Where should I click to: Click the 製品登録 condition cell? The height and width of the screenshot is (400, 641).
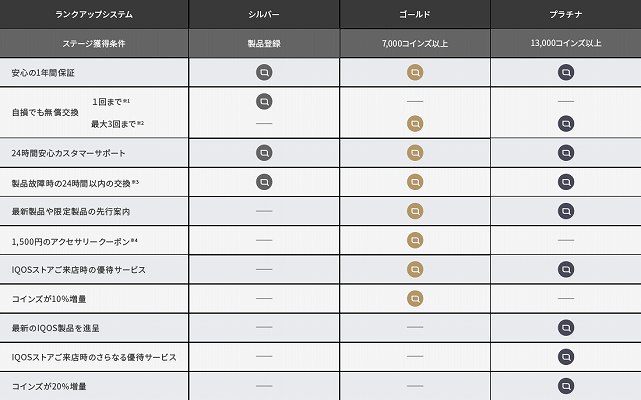264,43
